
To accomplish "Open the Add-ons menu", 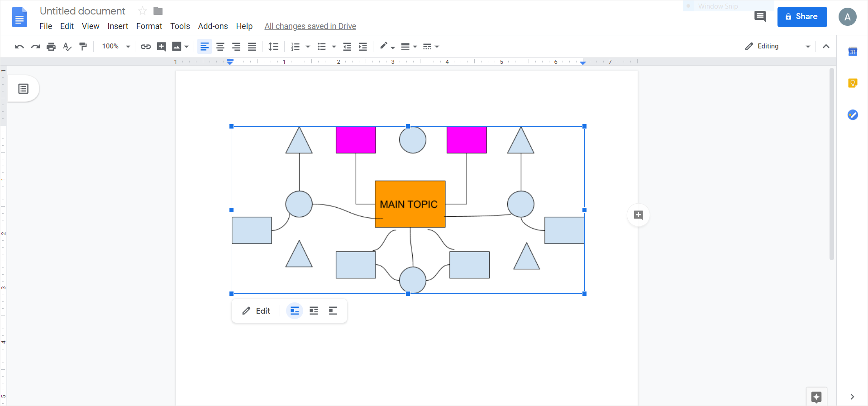I will (x=213, y=26).
